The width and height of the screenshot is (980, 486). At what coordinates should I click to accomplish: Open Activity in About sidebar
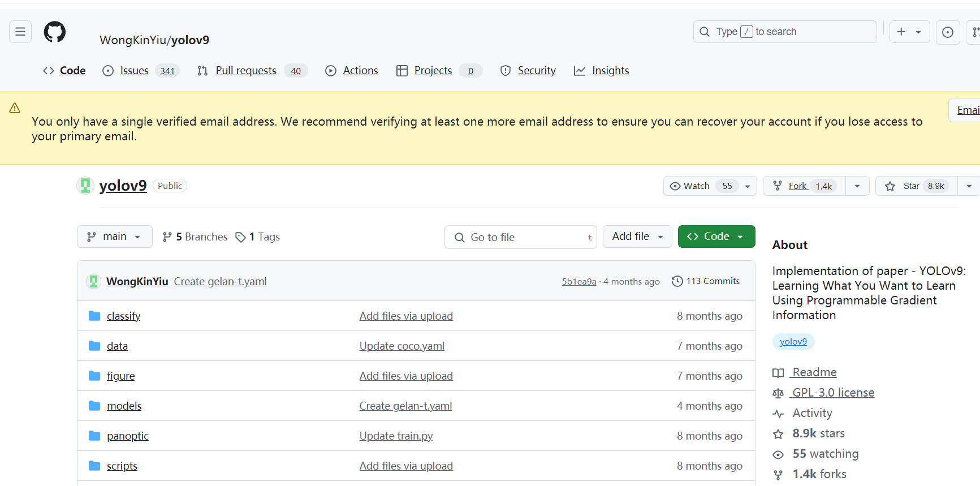802,413
